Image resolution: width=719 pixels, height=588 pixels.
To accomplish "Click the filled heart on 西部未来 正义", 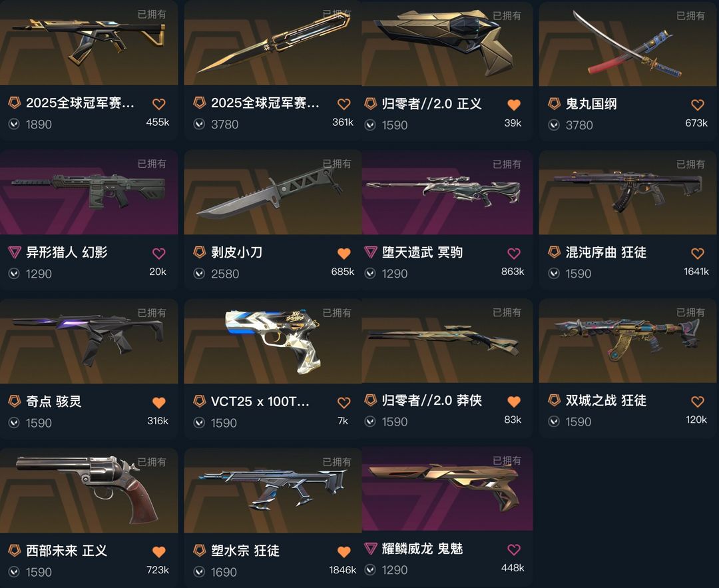I will [x=158, y=552].
